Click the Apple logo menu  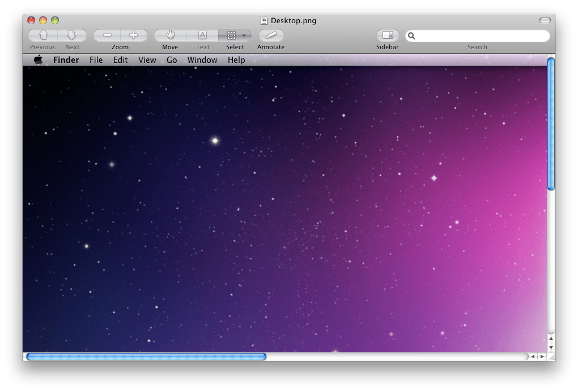pos(39,59)
